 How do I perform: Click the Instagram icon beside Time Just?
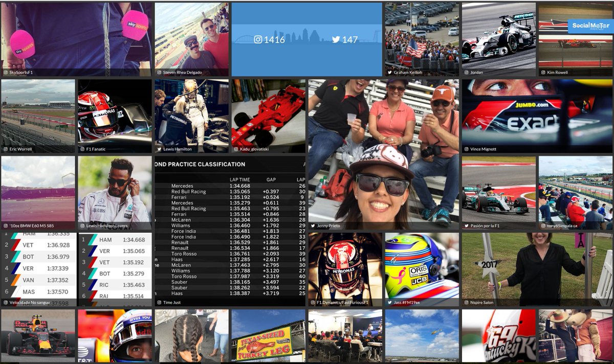159,303
